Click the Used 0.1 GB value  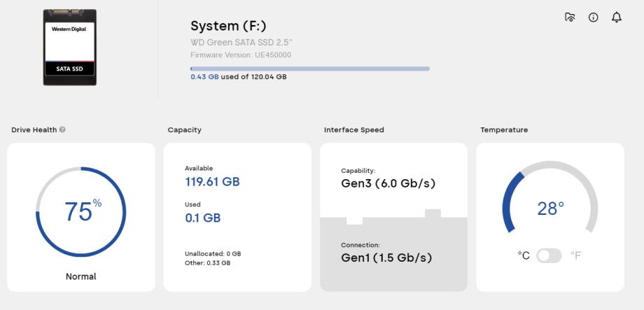202,218
